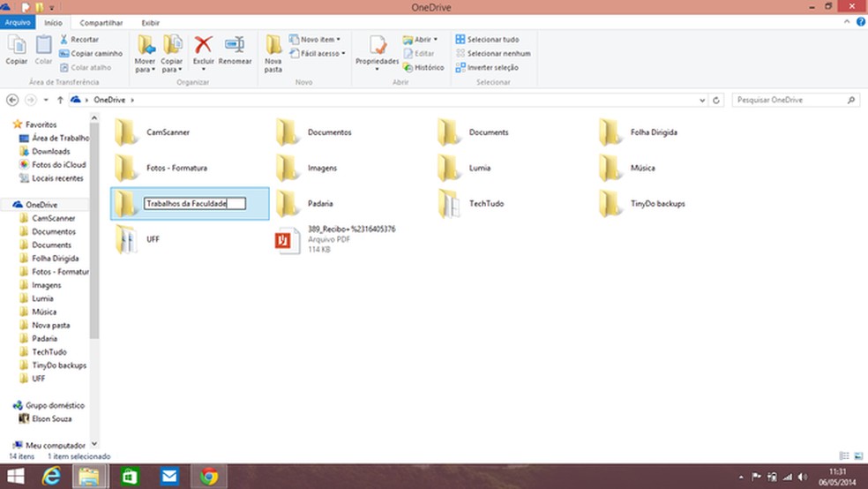
Task: Open Windows Store from taskbar
Action: 130,477
